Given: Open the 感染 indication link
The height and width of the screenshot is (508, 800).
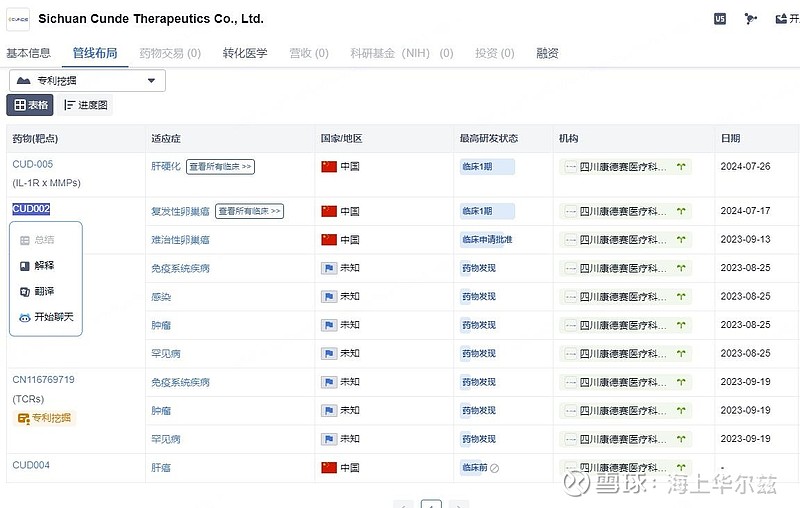Looking at the screenshot, I should point(161,297).
